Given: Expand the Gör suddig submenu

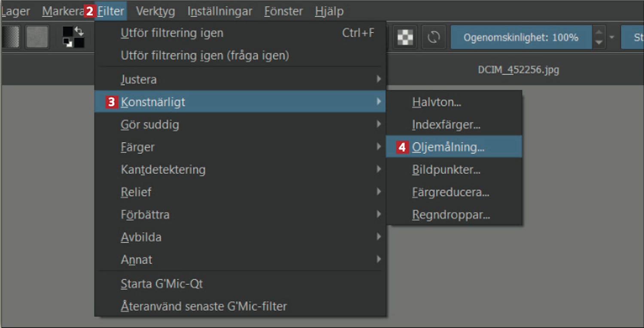Looking at the screenshot, I should click(240, 125).
